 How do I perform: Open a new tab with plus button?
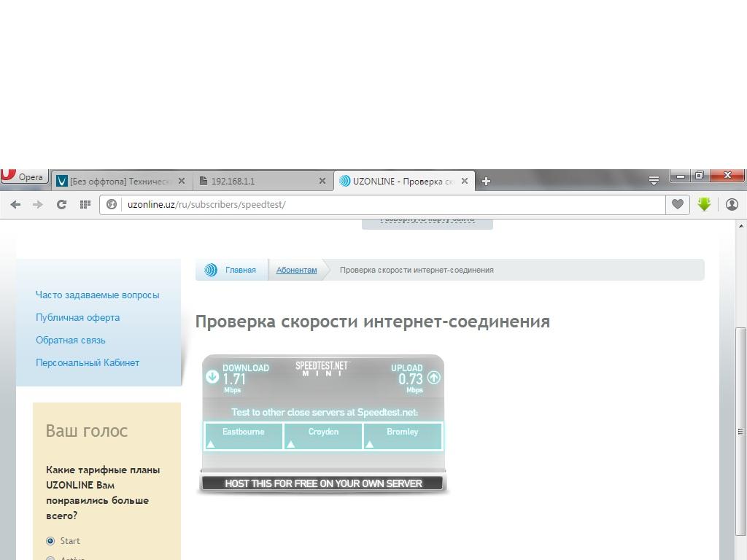coord(486,181)
